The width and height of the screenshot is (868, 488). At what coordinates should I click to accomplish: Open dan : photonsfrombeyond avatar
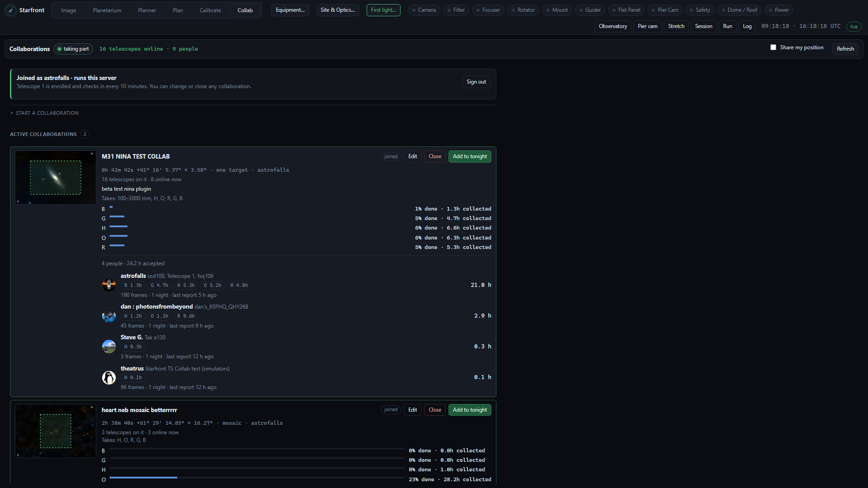109,315
